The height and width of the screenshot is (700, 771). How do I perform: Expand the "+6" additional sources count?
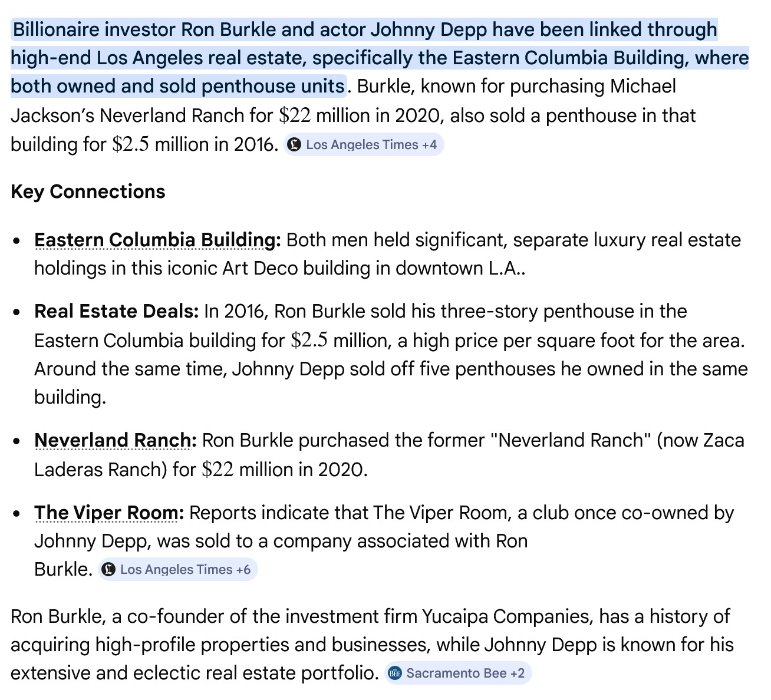tap(243, 569)
